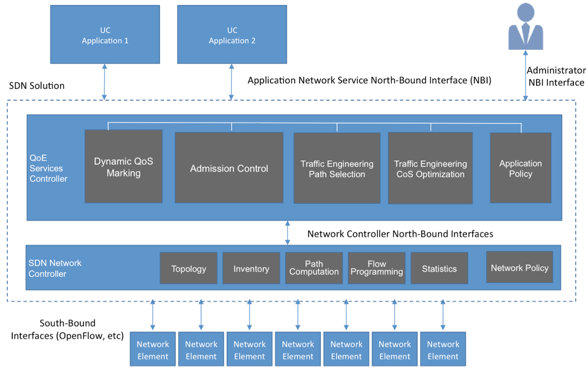Click the Traffic Engineering Path Selection block
Viewport: 588px width, 372px height.
click(x=337, y=169)
